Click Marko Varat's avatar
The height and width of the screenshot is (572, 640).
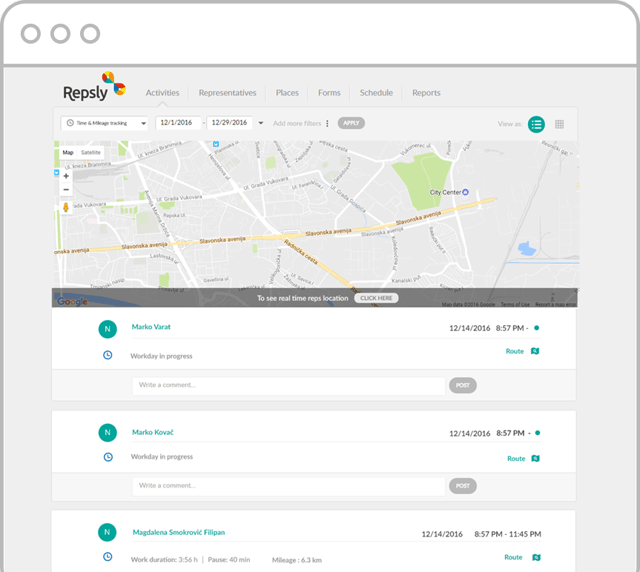tap(107, 329)
